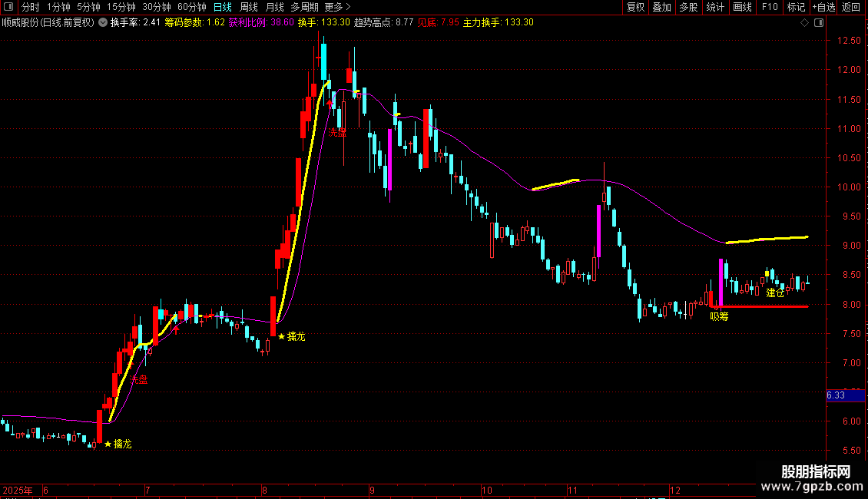Click the 标记 mark button
Viewport: 868px width, 499px height.
click(x=796, y=7)
